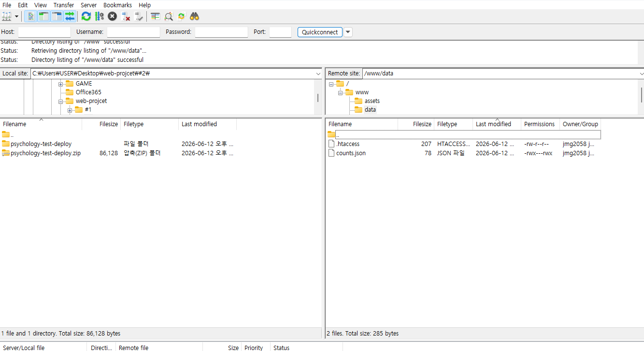Image resolution: width=644 pixels, height=351 pixels.
Task: Open the Edit menu
Action: pyautogui.click(x=23, y=5)
